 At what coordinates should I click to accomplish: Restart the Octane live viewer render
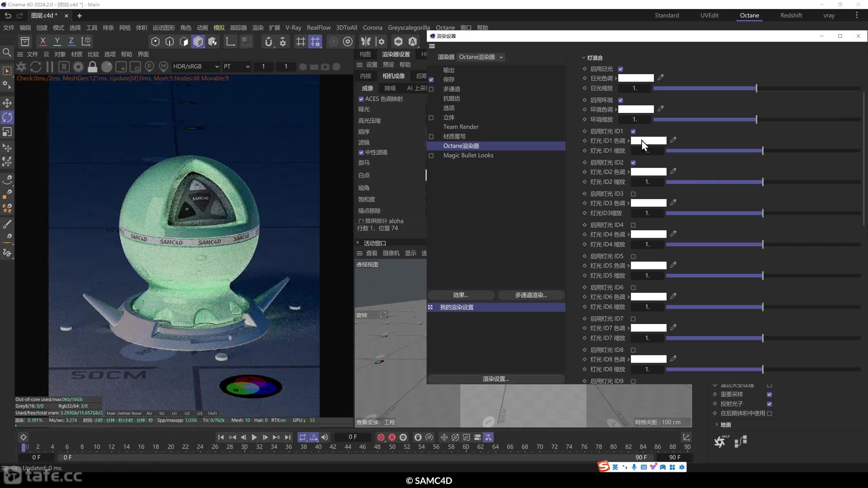36,67
